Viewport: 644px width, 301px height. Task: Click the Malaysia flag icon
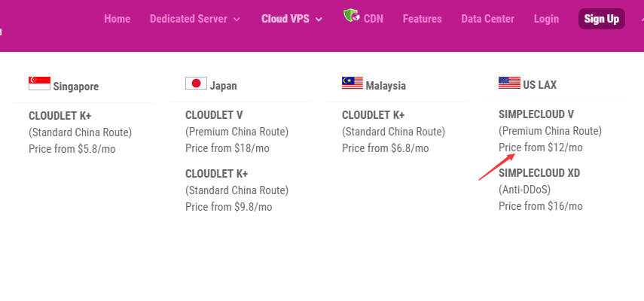coord(352,83)
